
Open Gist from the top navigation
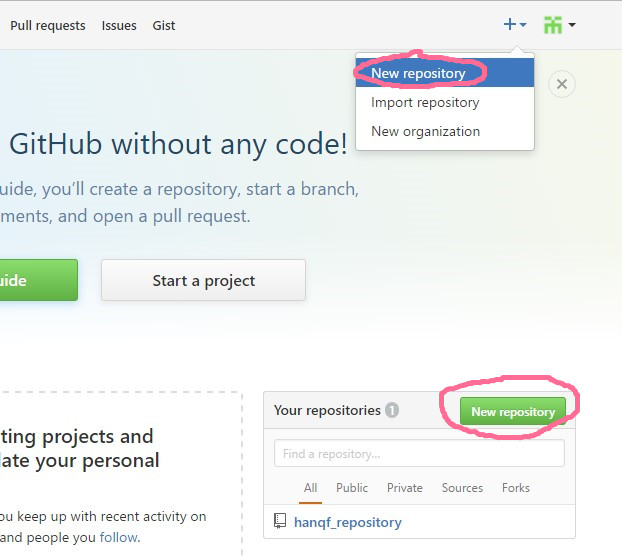pyautogui.click(x=164, y=26)
